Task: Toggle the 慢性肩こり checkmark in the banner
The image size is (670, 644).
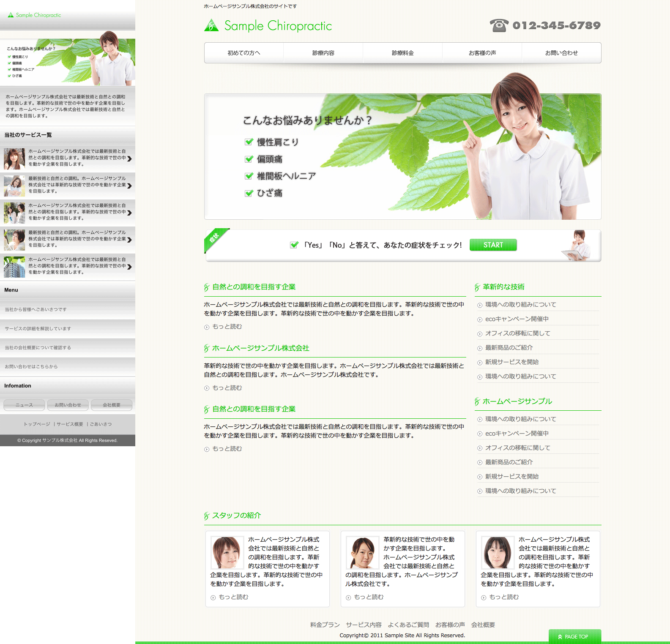Action: (249, 142)
